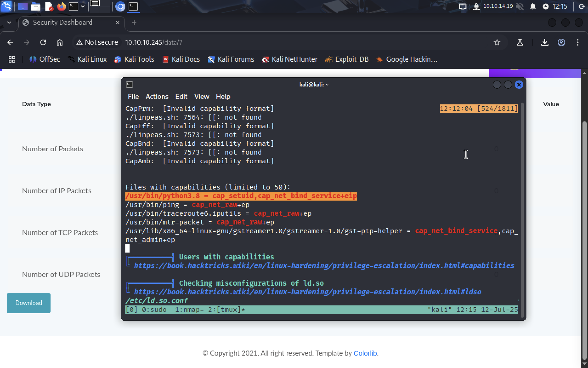
Task: Click the terminal window title icon
Action: coord(130,85)
